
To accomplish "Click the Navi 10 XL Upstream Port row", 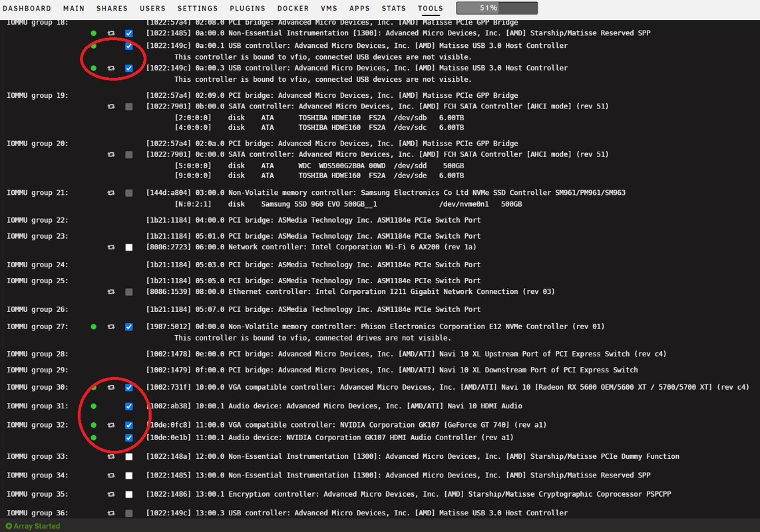I will pyautogui.click(x=406, y=354).
